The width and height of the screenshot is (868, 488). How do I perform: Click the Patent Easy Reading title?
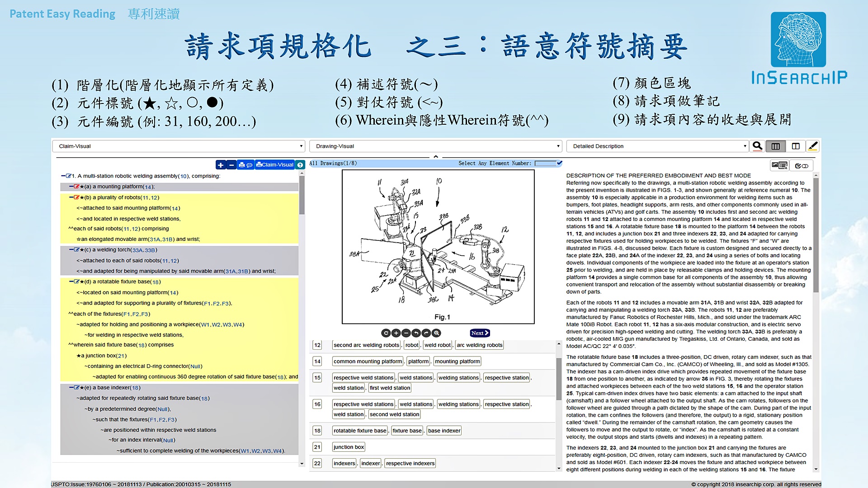62,14
